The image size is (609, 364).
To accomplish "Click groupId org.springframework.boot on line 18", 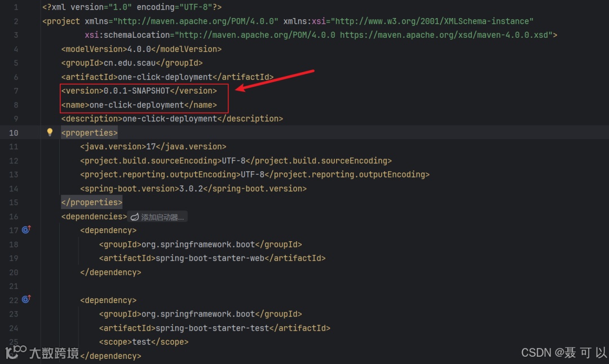I will 198,245.
